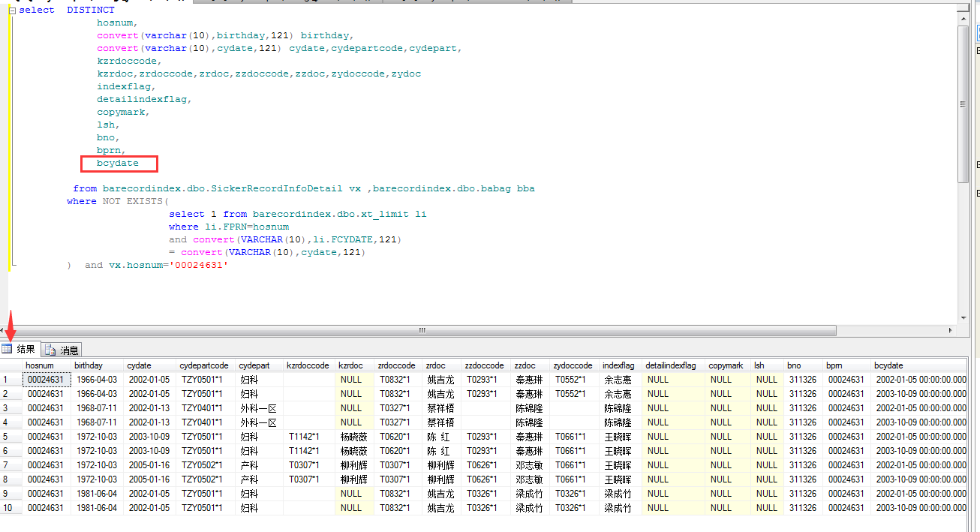Click birthday 1968-07-11 in row 3
The width and height of the screenshot is (980, 532).
pyautogui.click(x=97, y=408)
